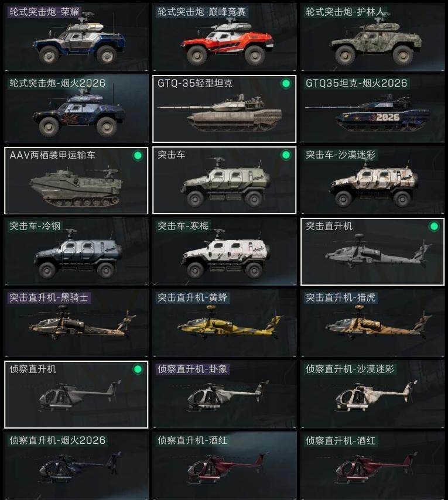Screen dimensions: 448x500
Task: Toggle the green indicator on AAV两栖装甲运输车
Action: [138, 156]
